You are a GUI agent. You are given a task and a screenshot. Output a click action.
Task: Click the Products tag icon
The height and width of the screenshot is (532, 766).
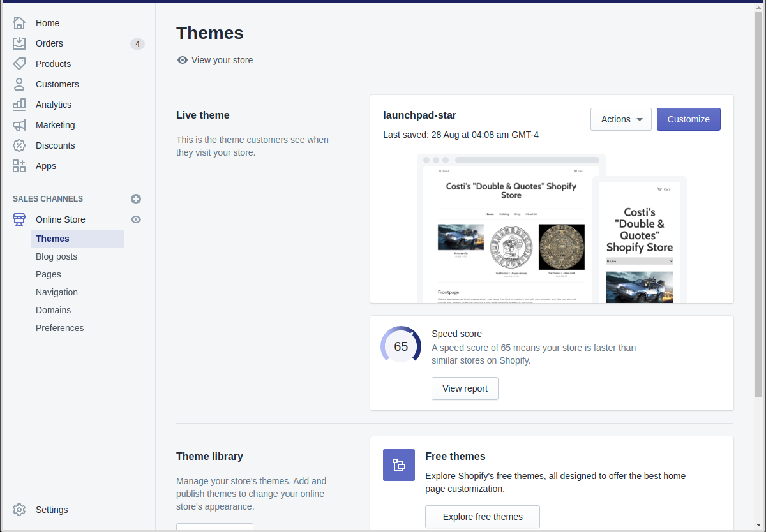(x=19, y=64)
